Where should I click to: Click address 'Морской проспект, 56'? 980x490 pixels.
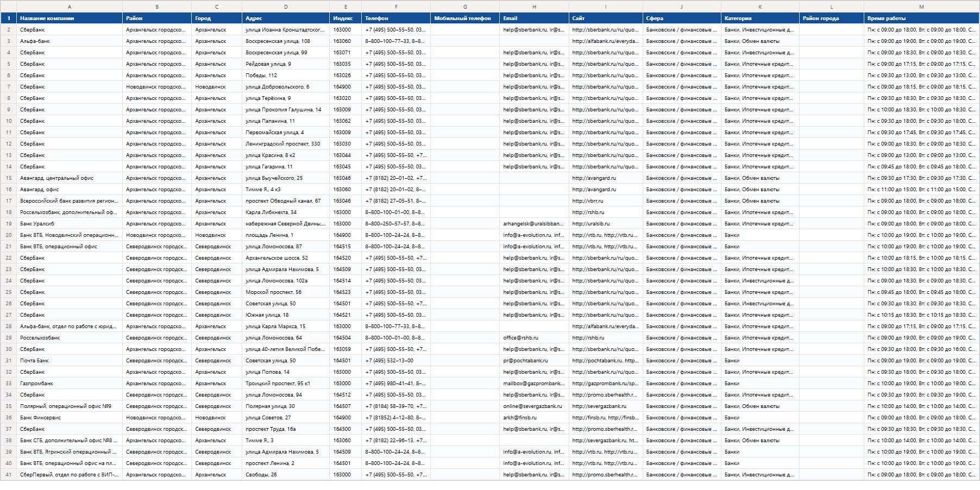coord(286,292)
